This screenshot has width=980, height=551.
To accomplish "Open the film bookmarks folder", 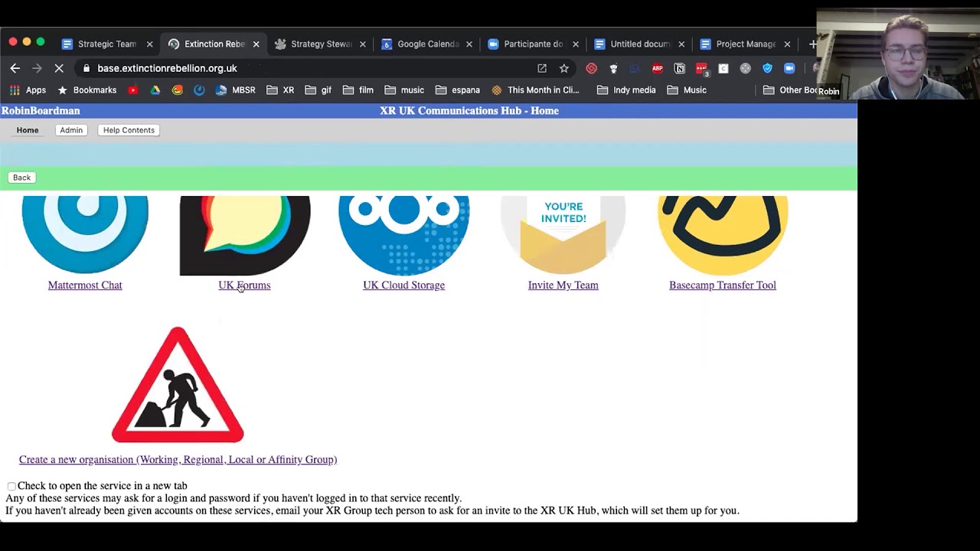I will point(358,90).
